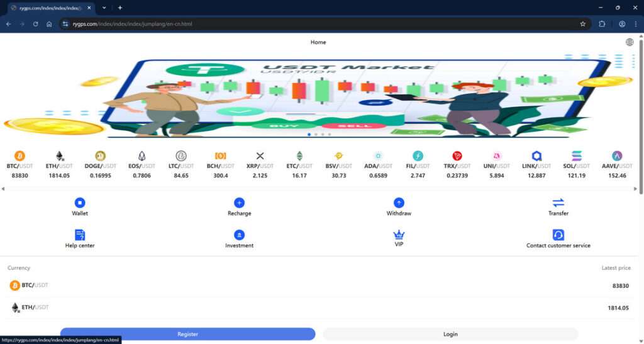Click the language globe icon
The width and height of the screenshot is (644, 344).
tap(629, 42)
